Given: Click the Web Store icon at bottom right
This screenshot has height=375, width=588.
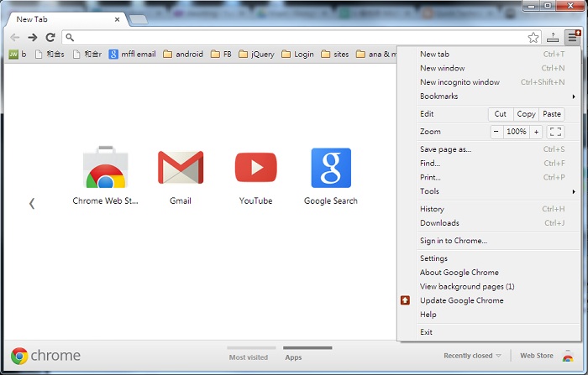Looking at the screenshot, I should (x=568, y=356).
